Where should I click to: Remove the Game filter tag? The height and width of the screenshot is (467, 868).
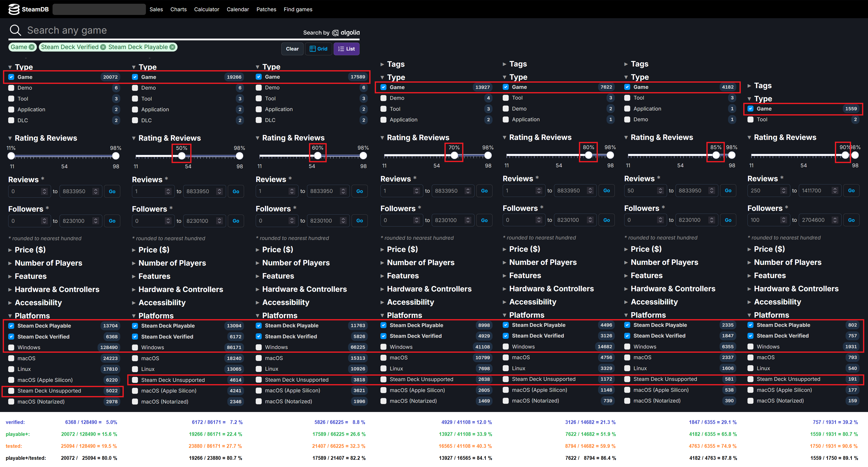point(32,47)
